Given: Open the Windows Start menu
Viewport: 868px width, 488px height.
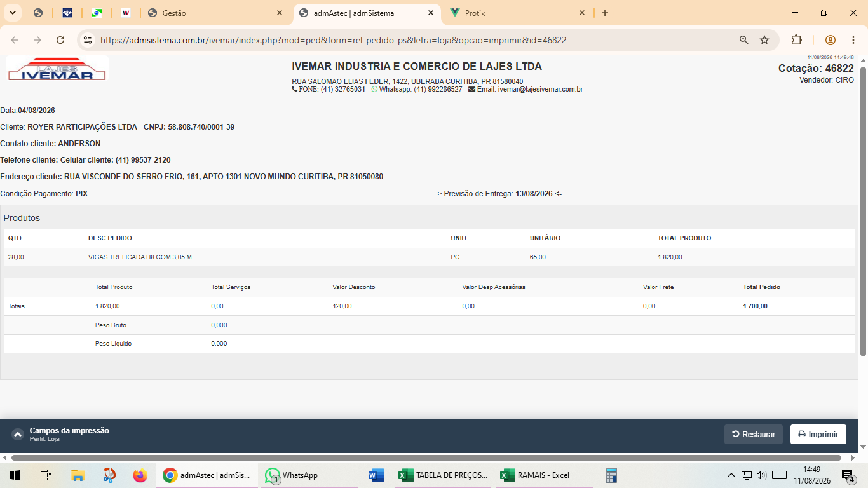Looking at the screenshot, I should (15, 475).
